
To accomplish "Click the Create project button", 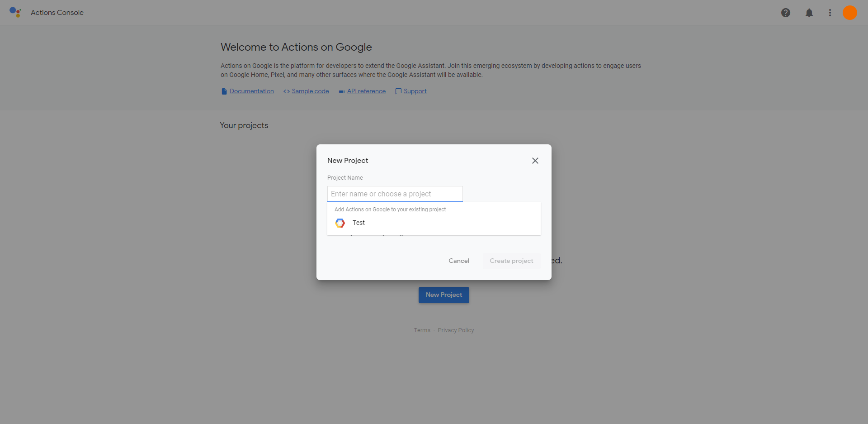I will 511,261.
